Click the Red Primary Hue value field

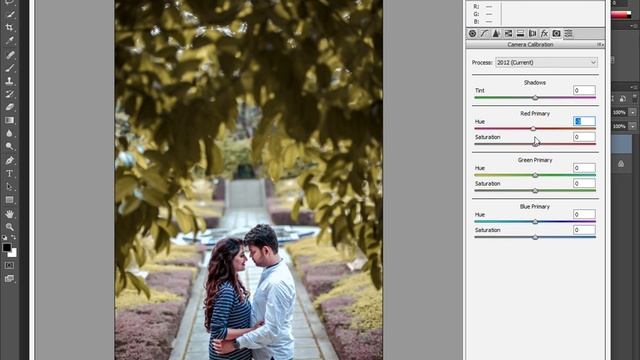584,121
